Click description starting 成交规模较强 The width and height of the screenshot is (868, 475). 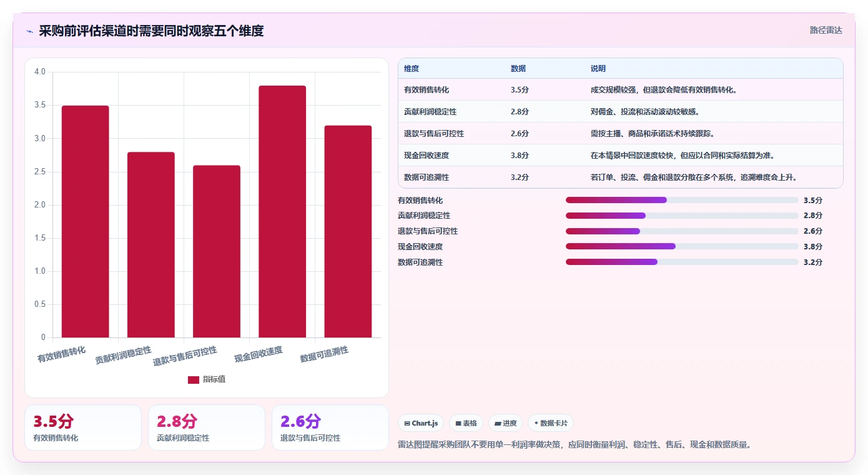664,90
